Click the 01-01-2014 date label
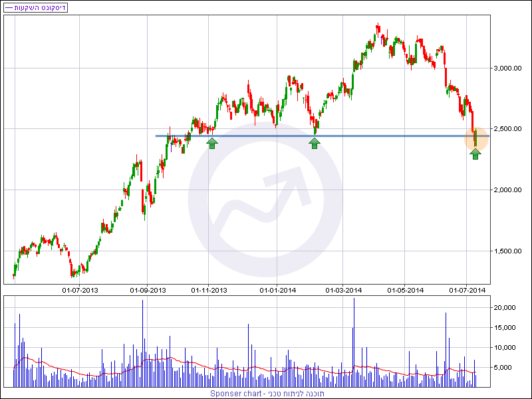532x399 pixels. click(x=278, y=290)
